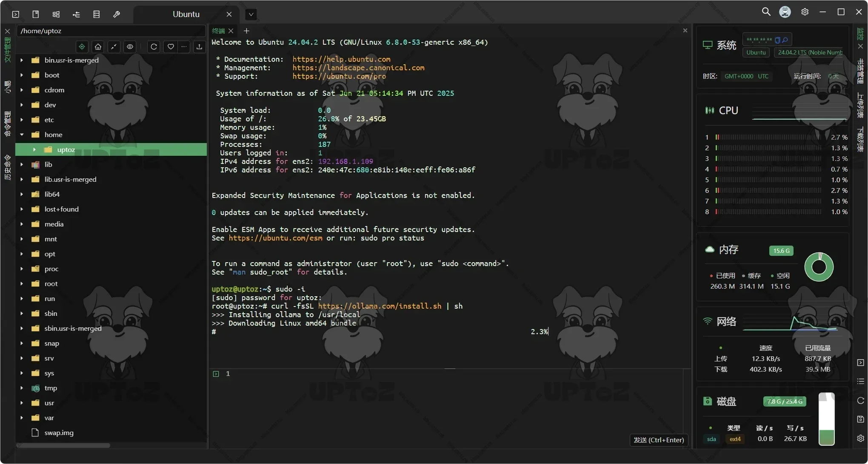Expand the uptoz folder arrow
This screenshot has height=464, width=868.
coord(34,150)
